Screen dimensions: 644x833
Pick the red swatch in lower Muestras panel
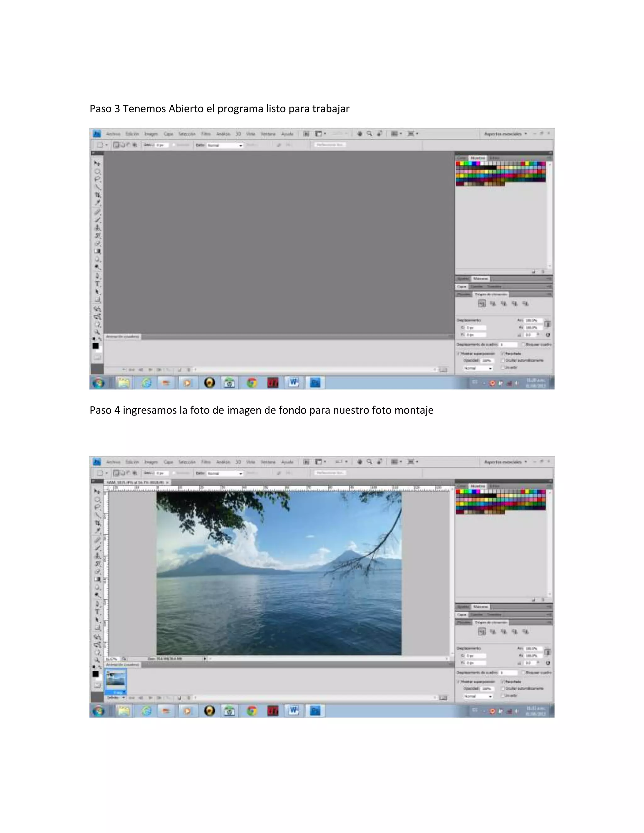point(458,492)
